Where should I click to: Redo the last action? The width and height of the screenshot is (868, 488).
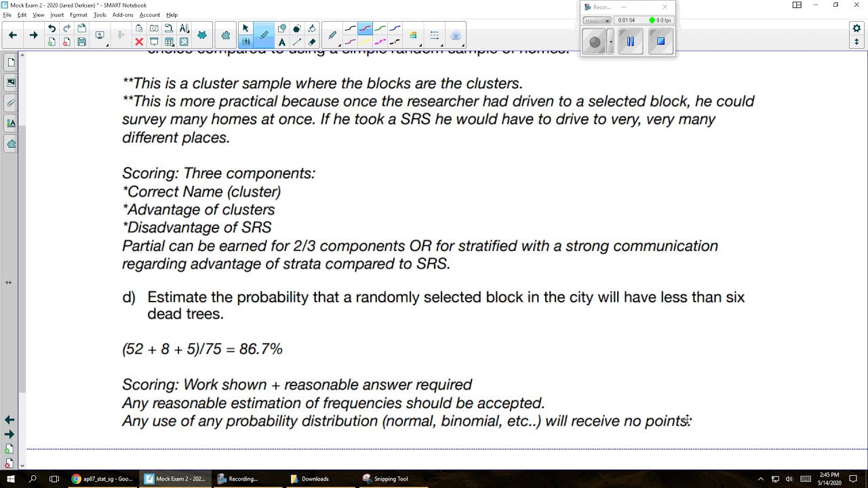click(66, 28)
